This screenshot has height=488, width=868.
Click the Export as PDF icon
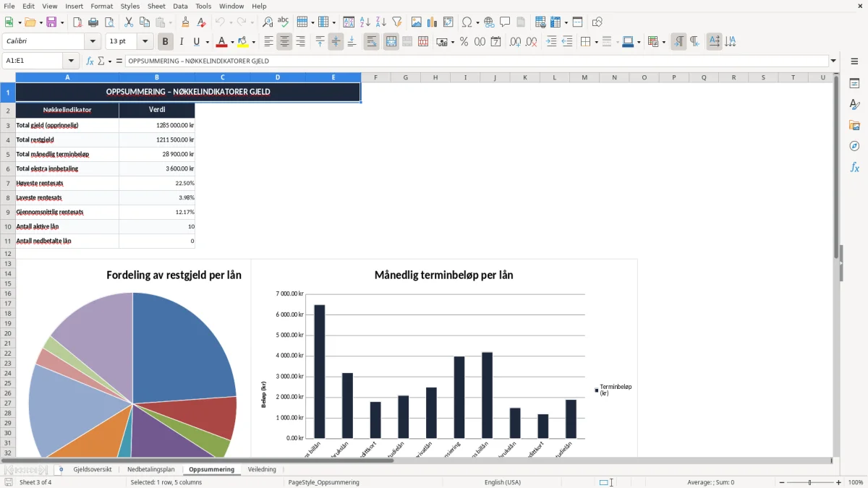[x=77, y=22]
